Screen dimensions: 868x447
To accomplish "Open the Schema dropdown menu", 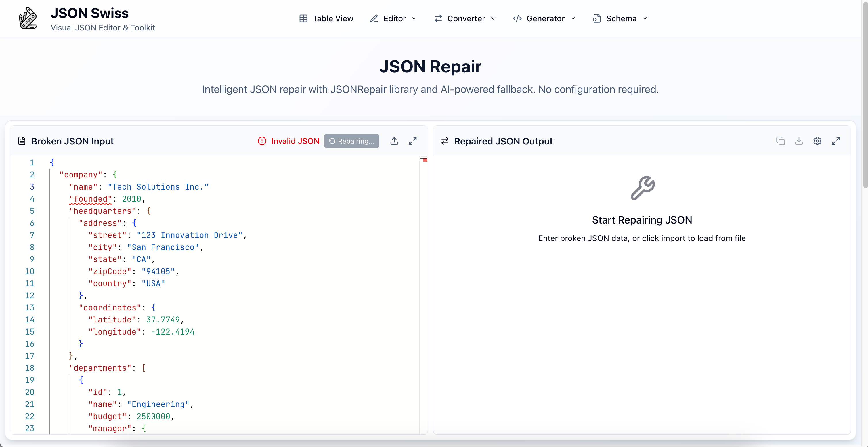I will click(620, 18).
